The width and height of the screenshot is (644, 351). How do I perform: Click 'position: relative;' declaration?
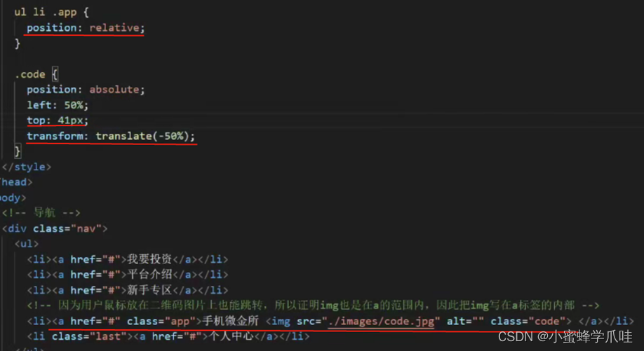click(x=86, y=28)
